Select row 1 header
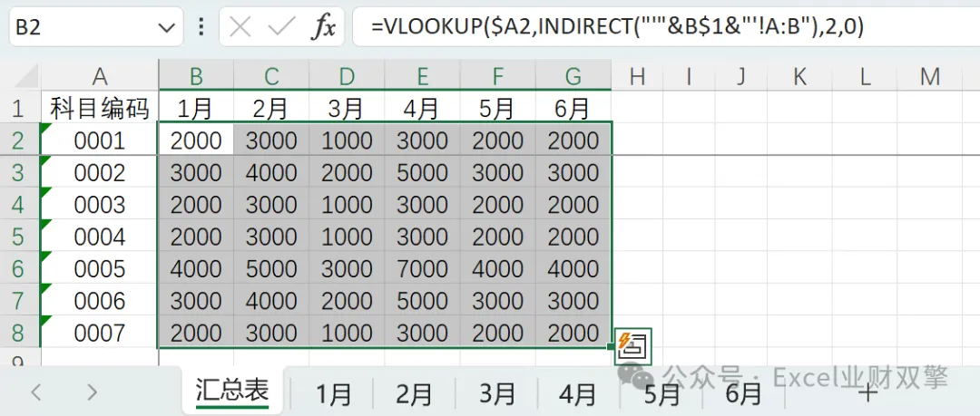Screen dimensions: 980x416 pos(19,108)
